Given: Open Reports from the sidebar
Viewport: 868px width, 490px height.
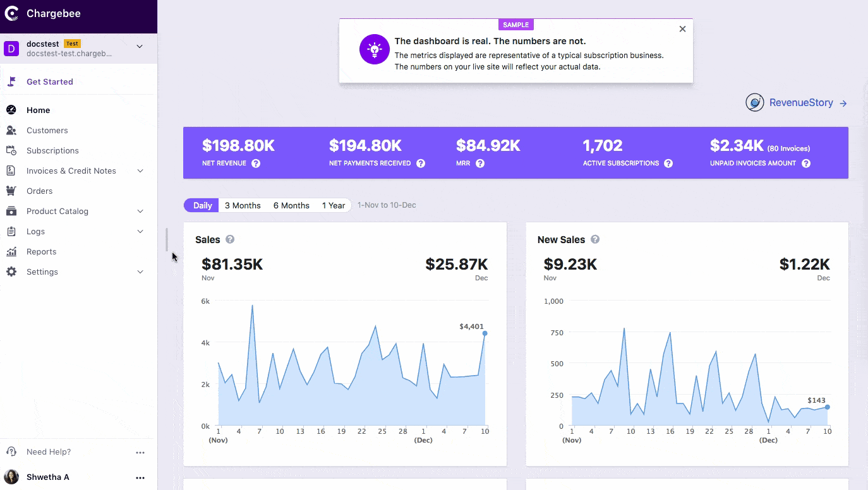Looking at the screenshot, I should coord(41,251).
